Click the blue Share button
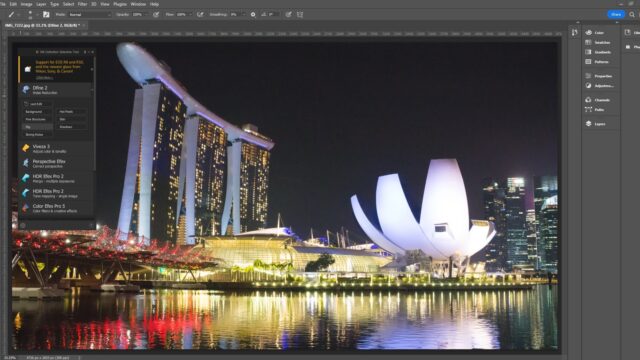640x360 pixels. (x=616, y=14)
